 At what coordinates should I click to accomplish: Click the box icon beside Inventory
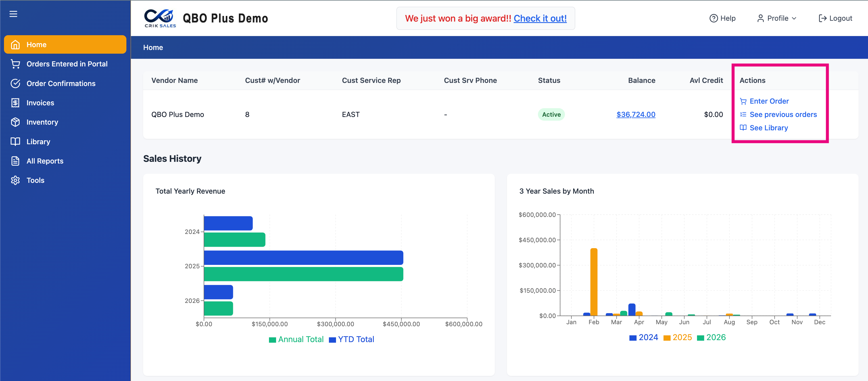(15, 122)
